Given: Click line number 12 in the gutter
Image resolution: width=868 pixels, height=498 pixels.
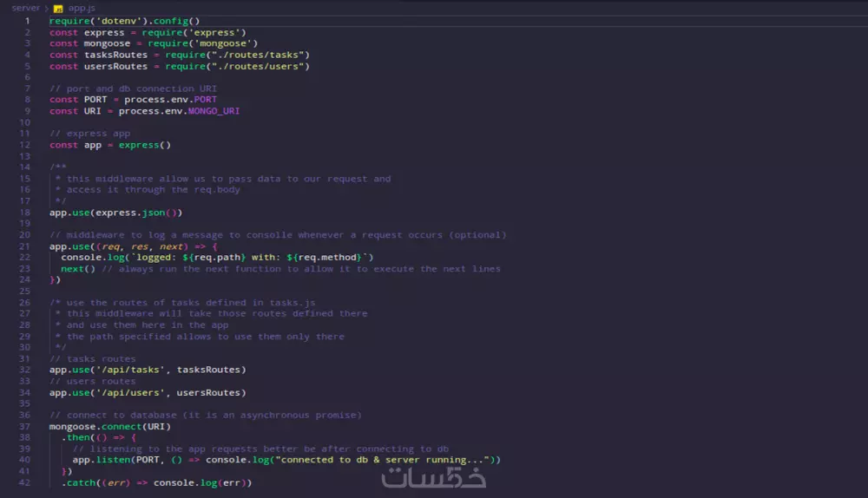Looking at the screenshot, I should [25, 145].
